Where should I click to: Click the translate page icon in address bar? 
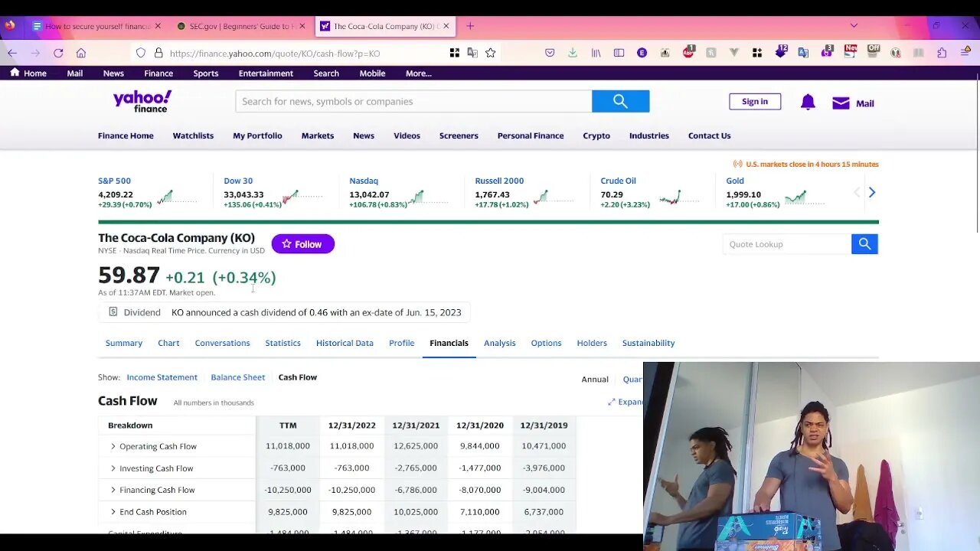pyautogui.click(x=472, y=53)
